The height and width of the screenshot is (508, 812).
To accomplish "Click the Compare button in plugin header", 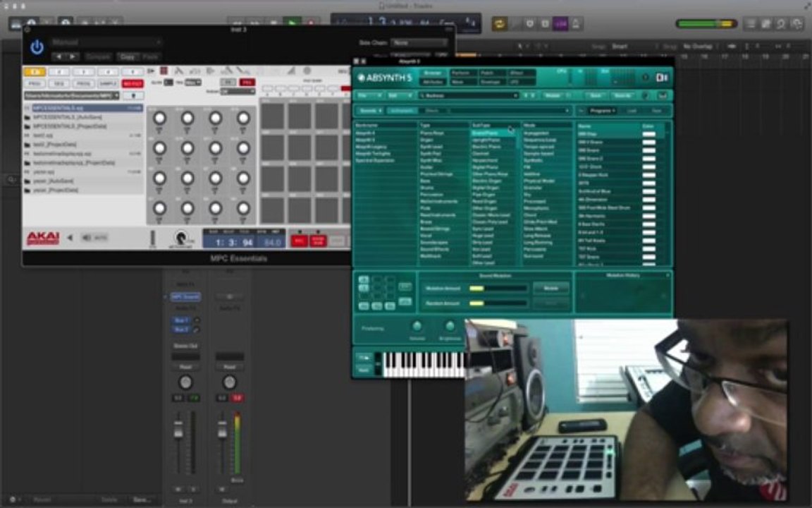I will coord(98,56).
